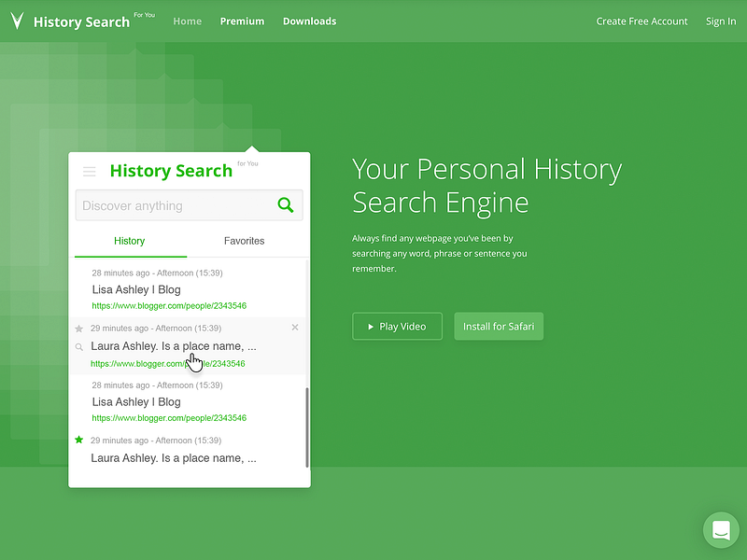Dismiss the Laura Ashley entry with the X

[x=295, y=328]
